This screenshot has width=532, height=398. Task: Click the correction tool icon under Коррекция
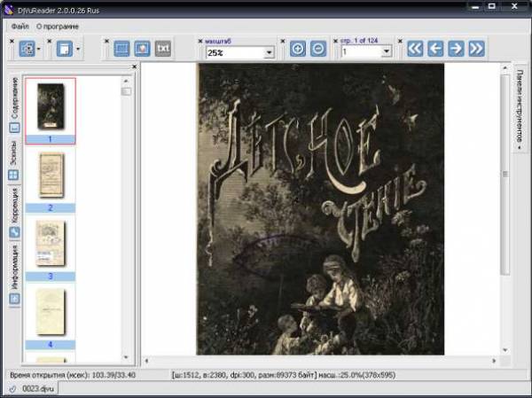(x=14, y=232)
